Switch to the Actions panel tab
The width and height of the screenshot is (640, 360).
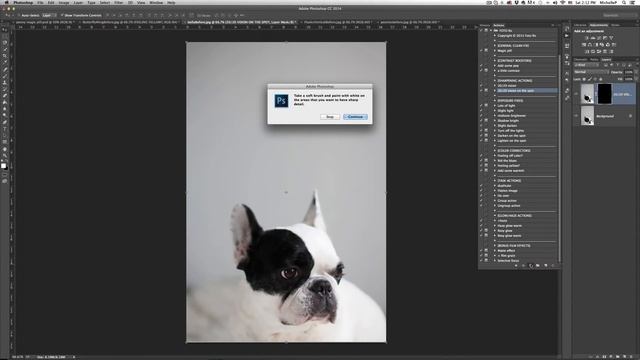[499, 25]
